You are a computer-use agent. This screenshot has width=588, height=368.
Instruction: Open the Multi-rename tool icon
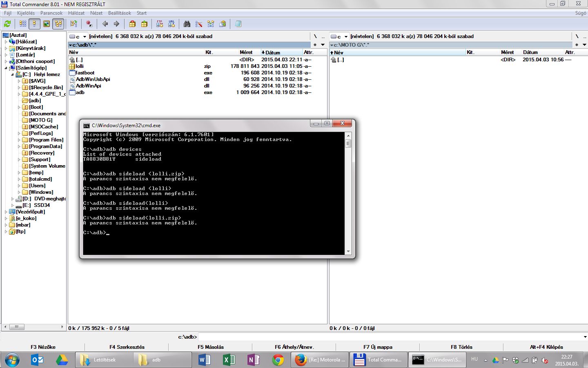(x=199, y=24)
